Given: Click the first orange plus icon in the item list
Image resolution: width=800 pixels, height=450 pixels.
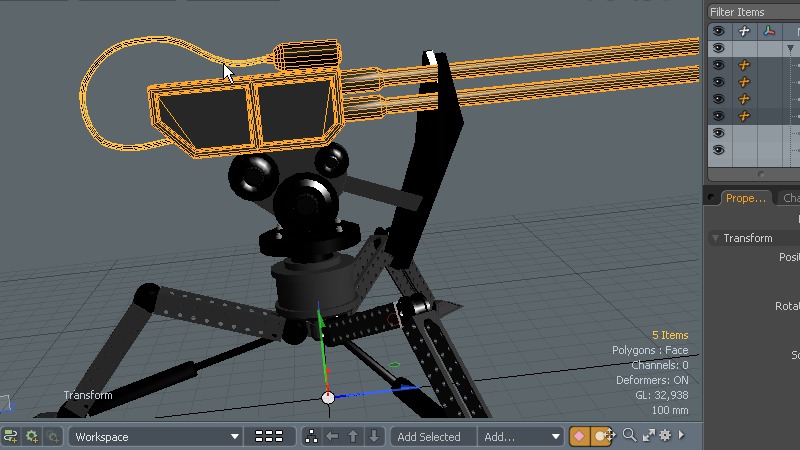Looking at the screenshot, I should 744,65.
